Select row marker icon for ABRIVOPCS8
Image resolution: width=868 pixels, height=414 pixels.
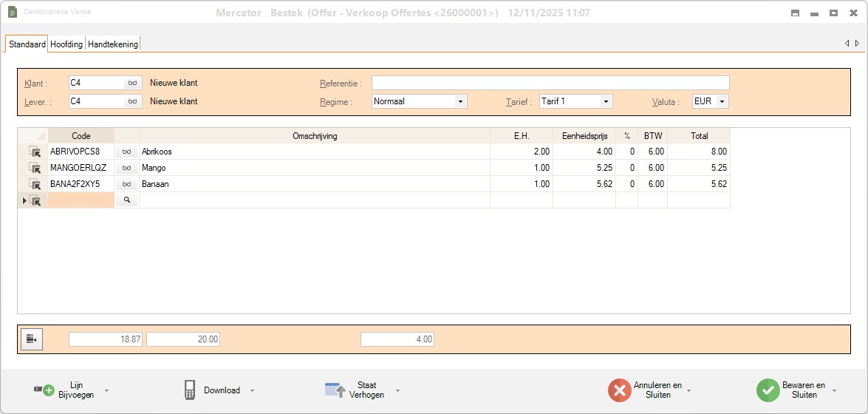(x=34, y=152)
